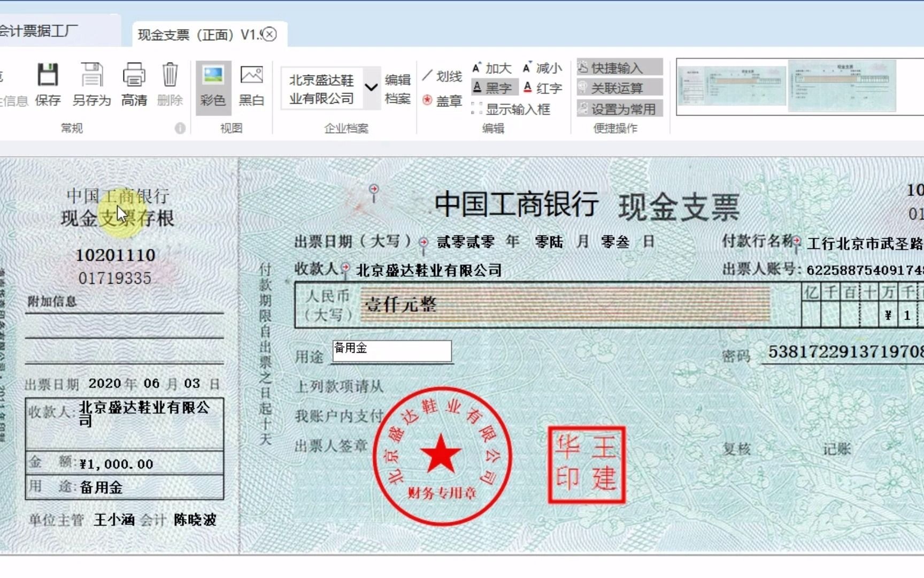Set red text color (红字)
Screen dimensions: 924x578
[x=542, y=88]
